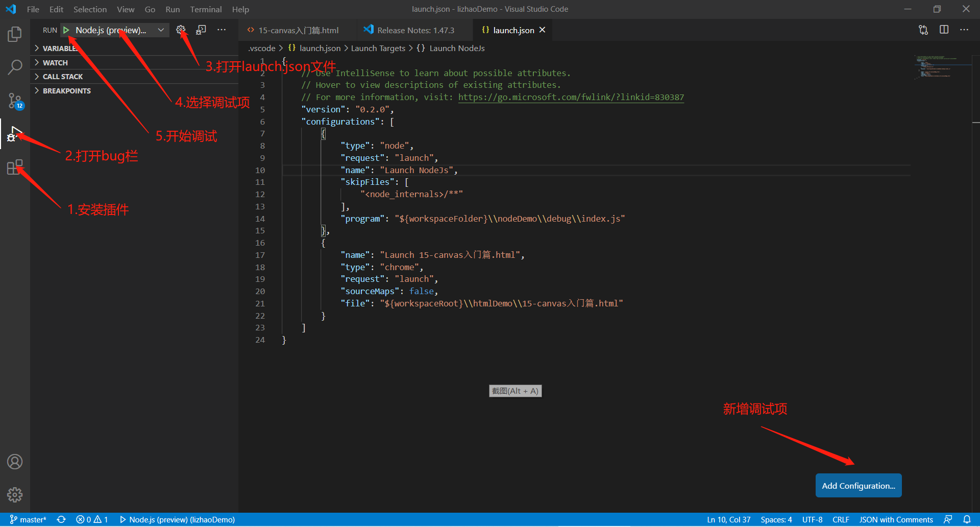Image resolution: width=980 pixels, height=527 pixels.
Task: Open the Terminal menu
Action: pyautogui.click(x=206, y=9)
